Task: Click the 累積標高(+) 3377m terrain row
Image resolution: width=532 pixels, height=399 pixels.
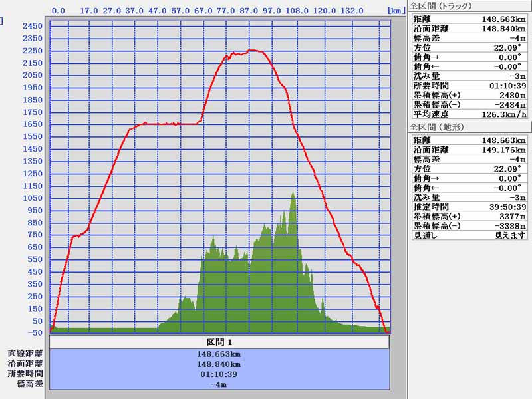Action: click(469, 217)
